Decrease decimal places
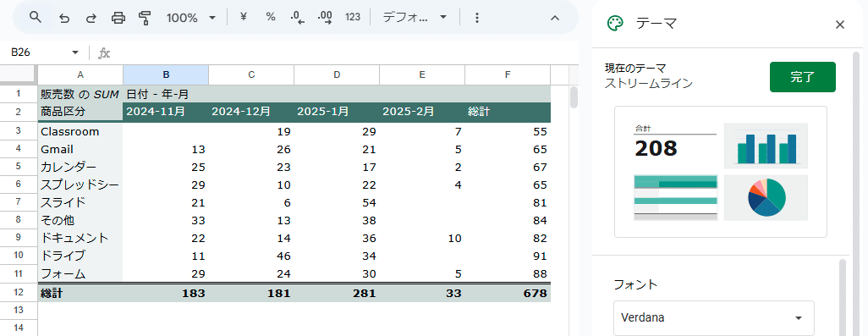The image size is (868, 336). (297, 18)
